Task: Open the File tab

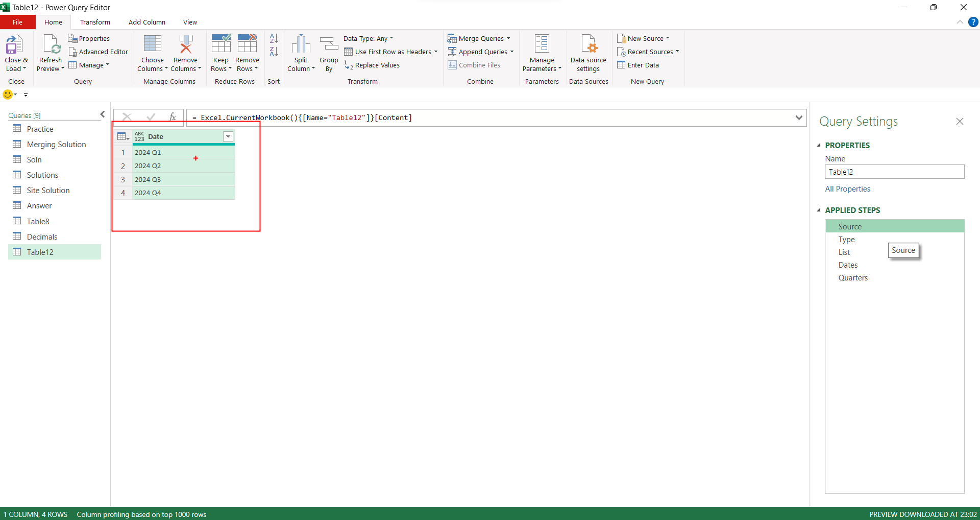Action: 17,22
